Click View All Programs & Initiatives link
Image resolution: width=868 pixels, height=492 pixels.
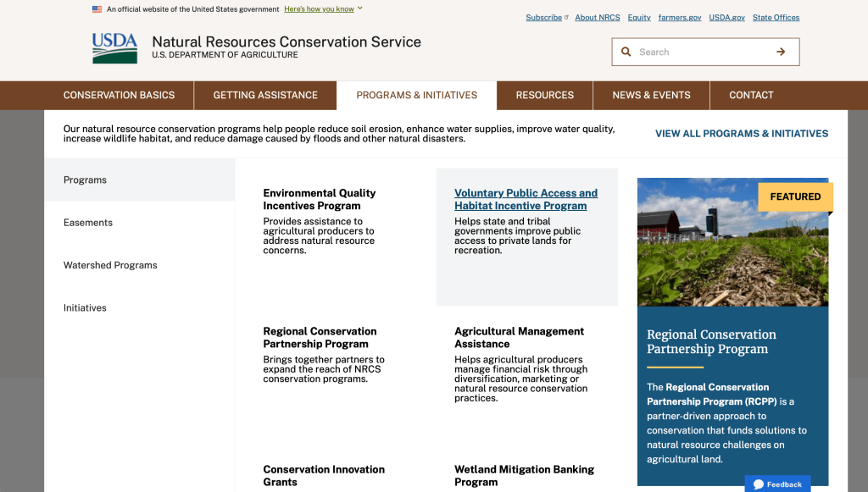click(741, 134)
